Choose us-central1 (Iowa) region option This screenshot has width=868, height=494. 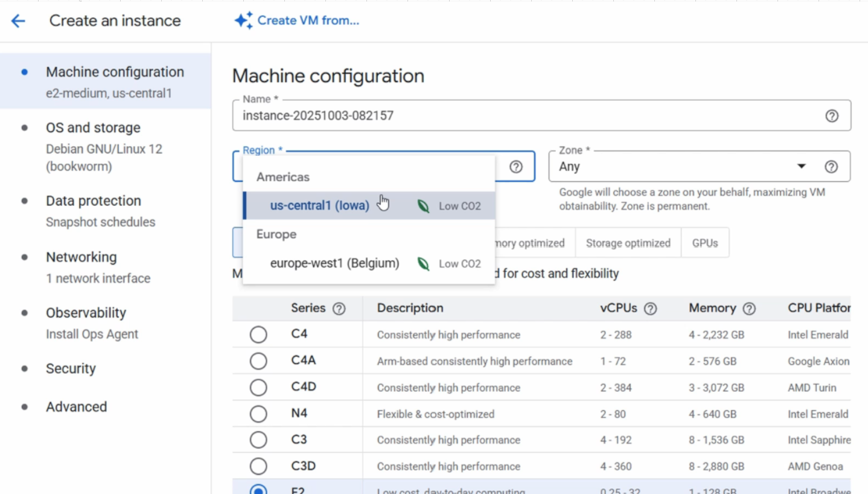[369, 206]
